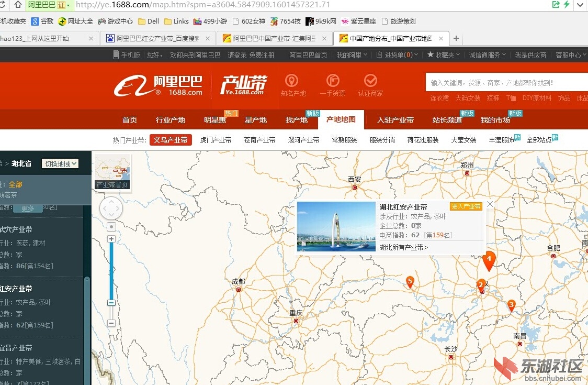588x385 pixels.
Task: Open the 旅游策划 bookmark
Action: tap(398, 21)
